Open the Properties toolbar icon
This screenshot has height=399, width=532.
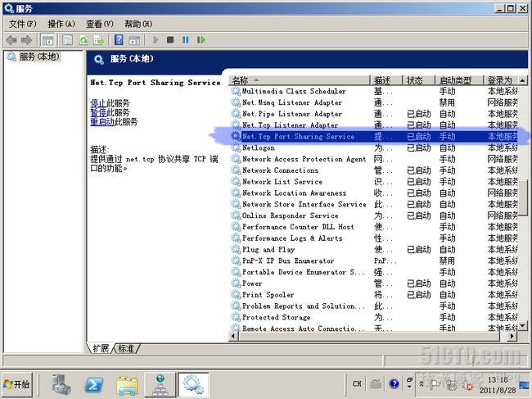67,40
